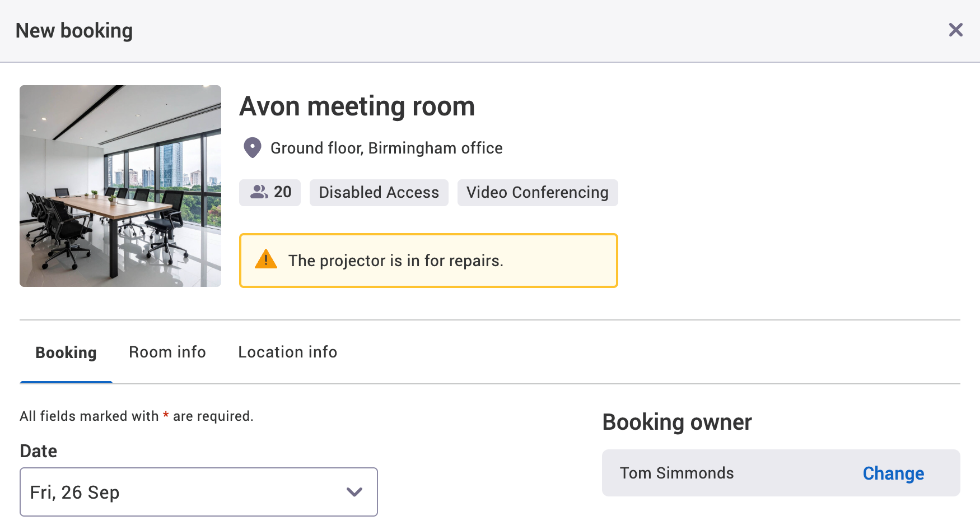
Task: Click the Ground floor location label
Action: tap(386, 148)
